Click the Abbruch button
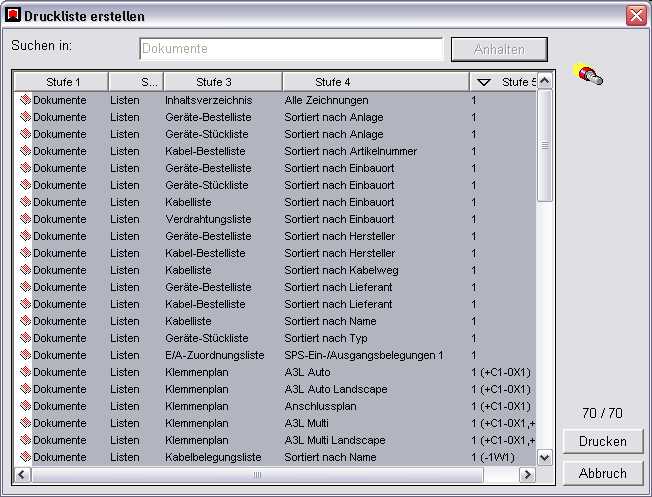This screenshot has width=652, height=497. coord(603,473)
